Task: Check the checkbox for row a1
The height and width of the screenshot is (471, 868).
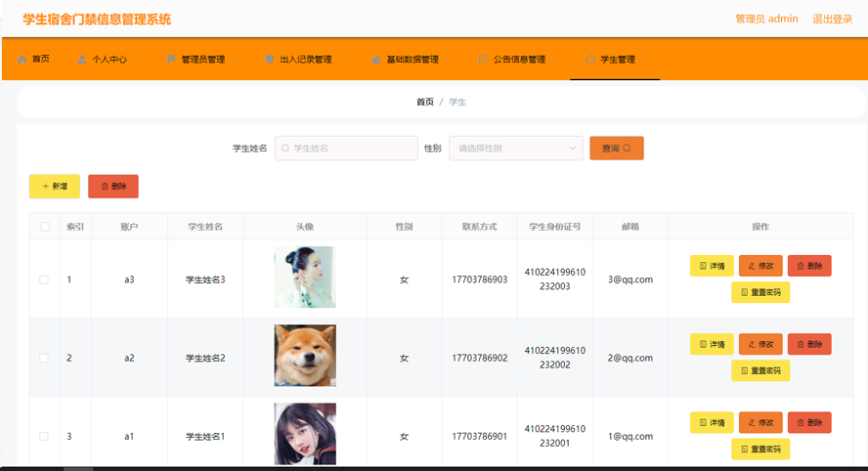Action: pyautogui.click(x=44, y=436)
